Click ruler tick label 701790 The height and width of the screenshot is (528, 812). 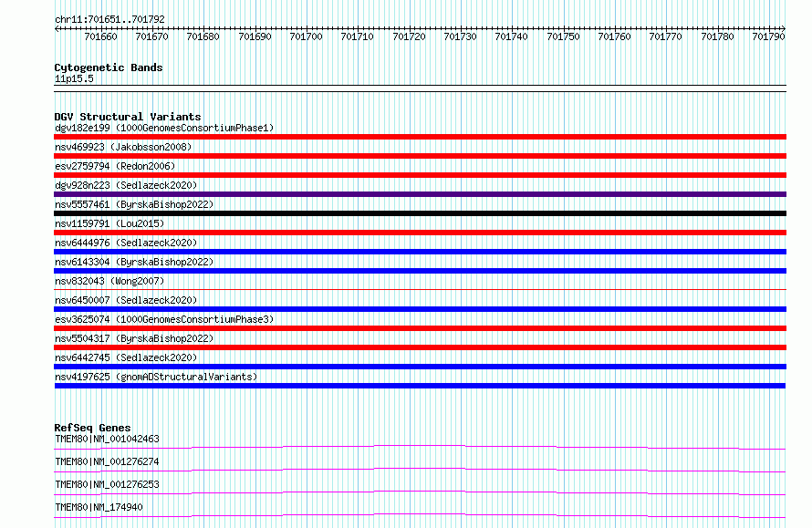click(769, 36)
